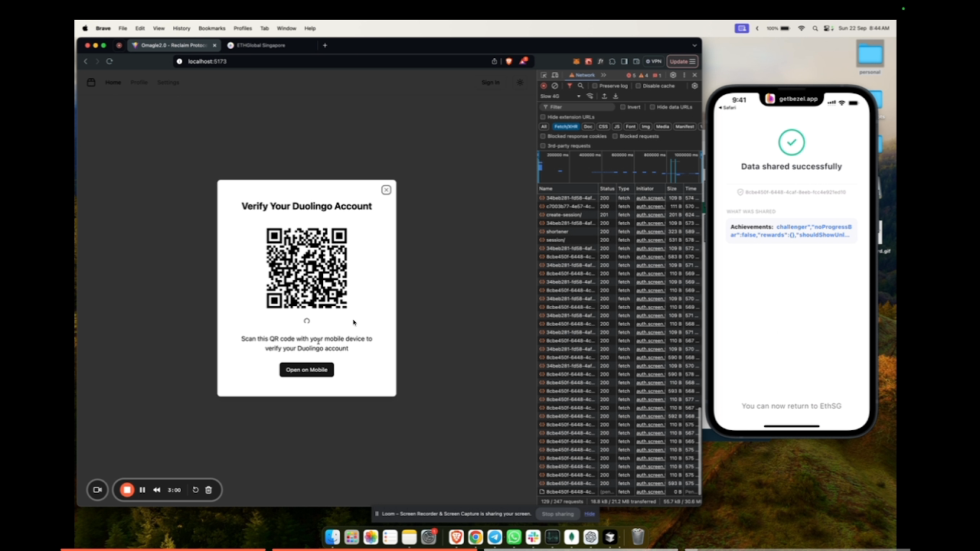Pause the Loom recording
980x551 pixels.
tap(142, 490)
